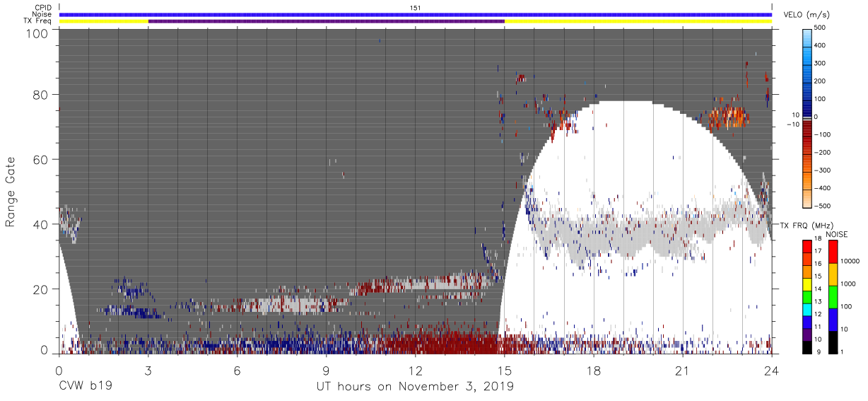868x401 pixels.
Task: Click the 15 tick on UT hours axis
Action: pos(505,370)
